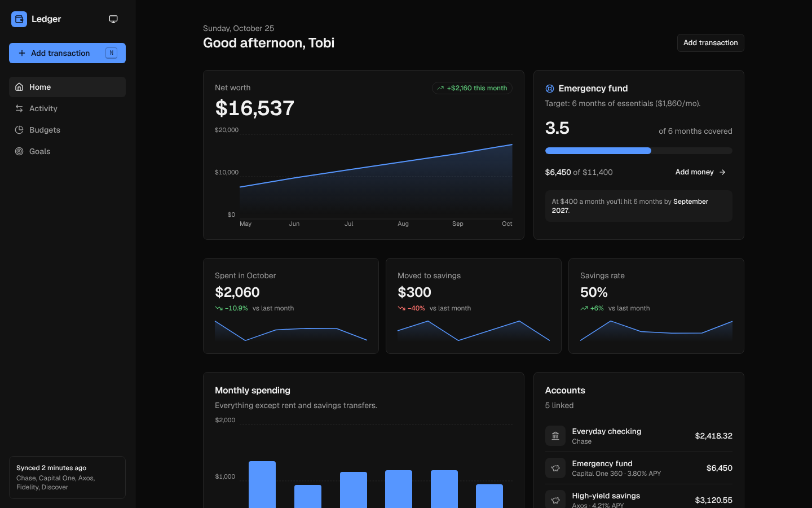Click the Savings rate 50% value
Screen dimensions: 812x508
click(x=594, y=292)
